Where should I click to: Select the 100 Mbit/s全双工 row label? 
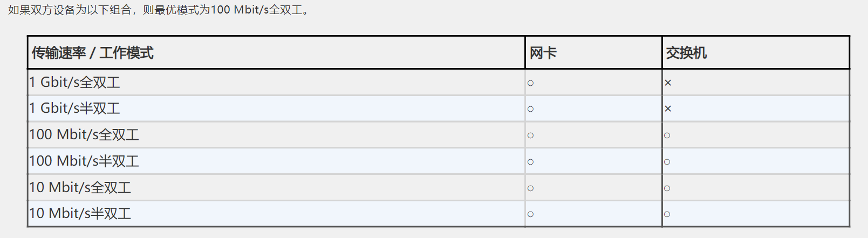click(x=84, y=135)
